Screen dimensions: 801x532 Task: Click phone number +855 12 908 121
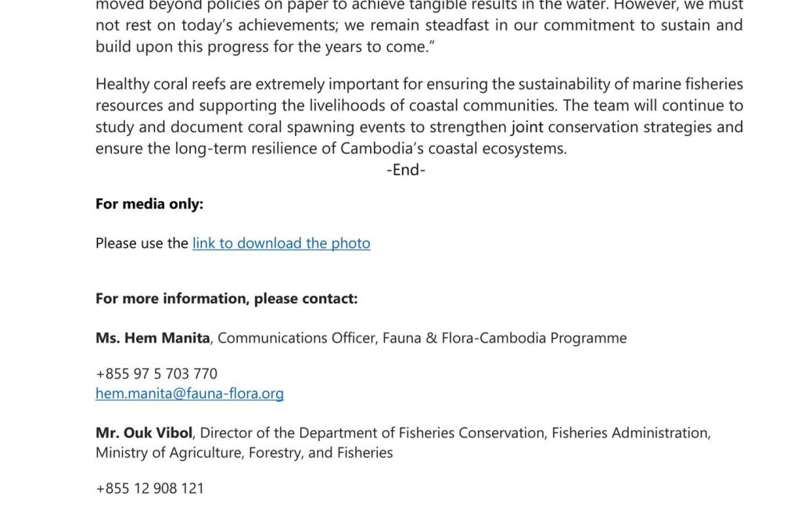click(149, 488)
